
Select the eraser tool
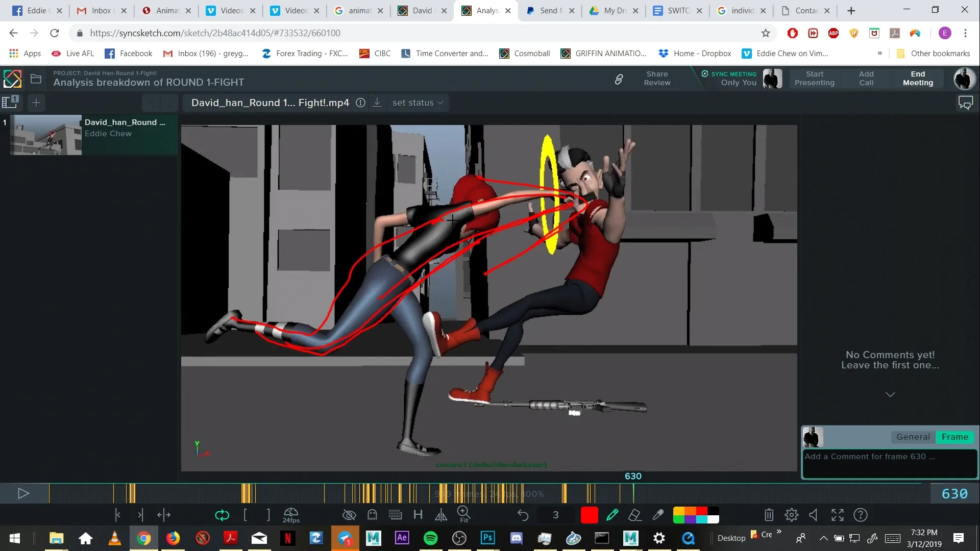pos(635,515)
